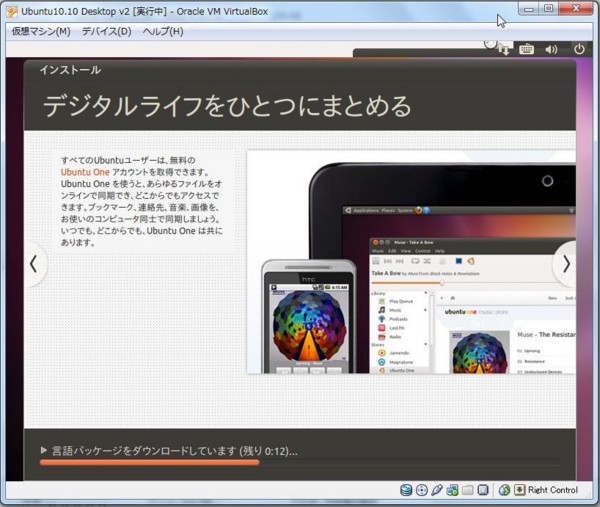The height and width of the screenshot is (507, 600).
Task: Click the VirtualBox optical disc status icon
Action: [x=421, y=490]
